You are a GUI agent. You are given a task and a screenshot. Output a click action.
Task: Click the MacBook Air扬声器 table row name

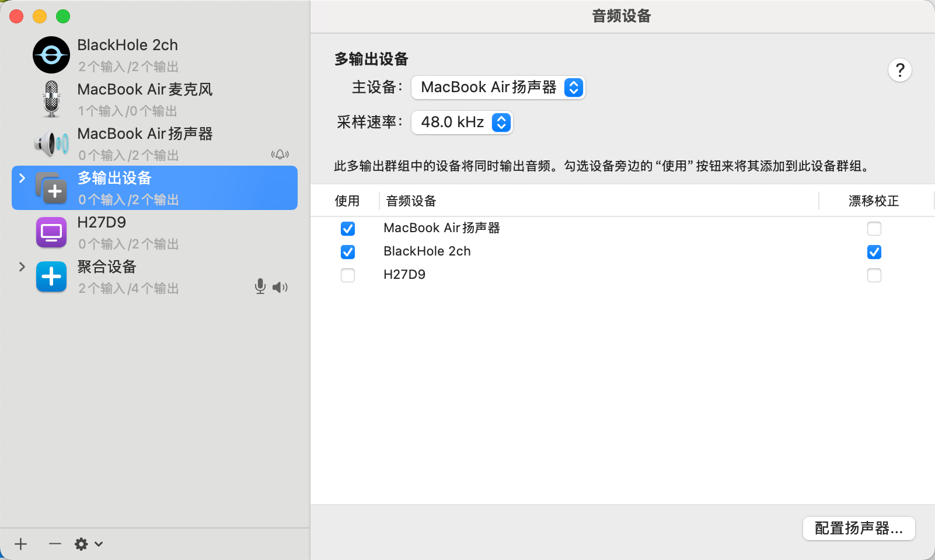(x=442, y=228)
